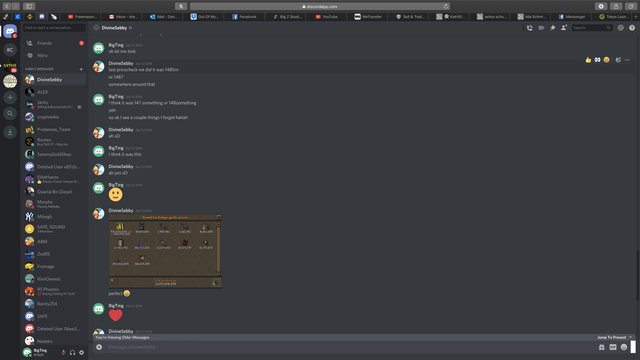The image size is (640, 360).
Task: Click the chat Search field
Action: [x=591, y=28]
